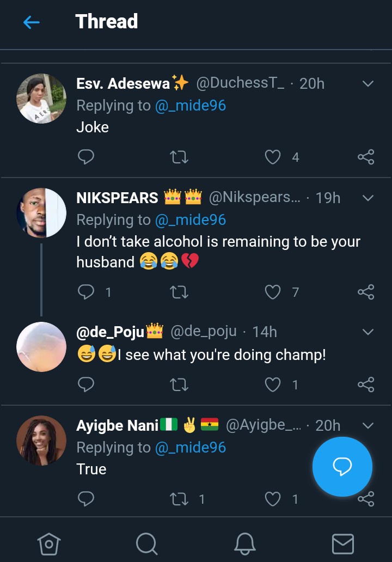392x562 pixels.
Task: Open the de_Poju tweet options chevron
Action: pyautogui.click(x=368, y=332)
